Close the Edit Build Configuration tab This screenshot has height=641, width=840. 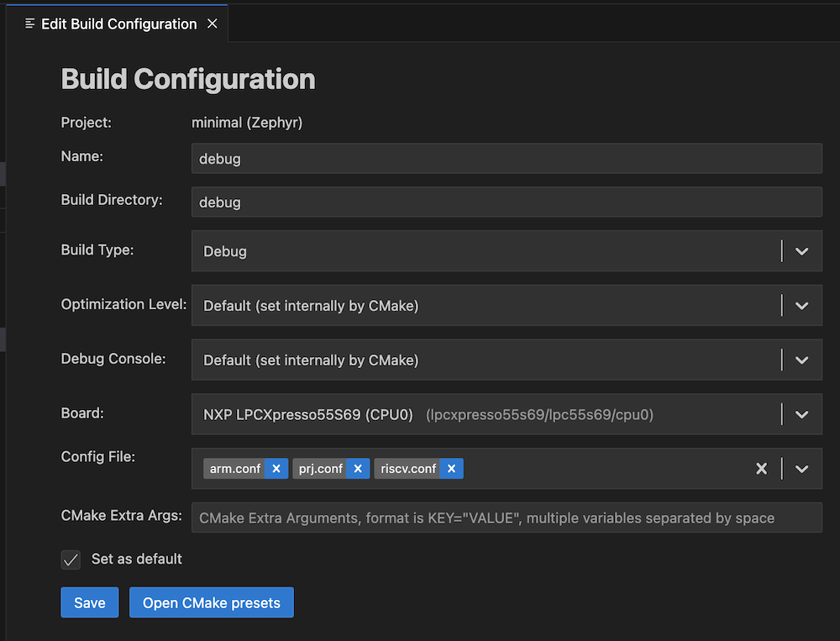[x=213, y=24]
